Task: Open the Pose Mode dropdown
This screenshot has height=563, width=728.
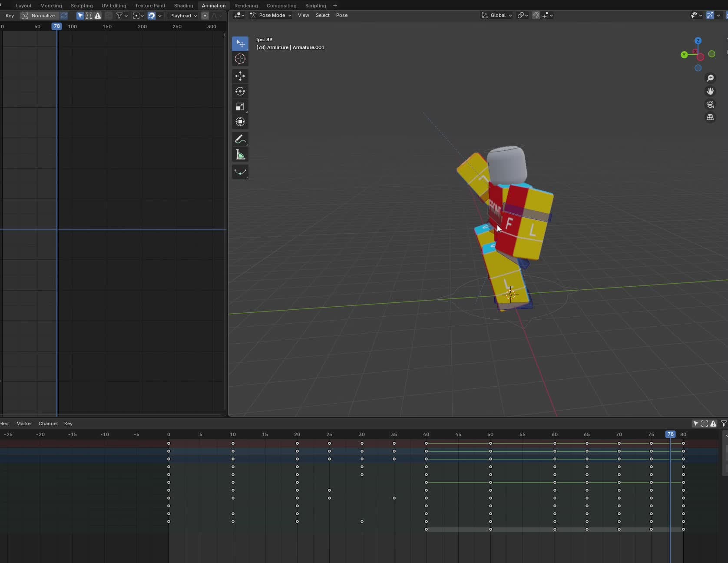Action: [x=271, y=15]
